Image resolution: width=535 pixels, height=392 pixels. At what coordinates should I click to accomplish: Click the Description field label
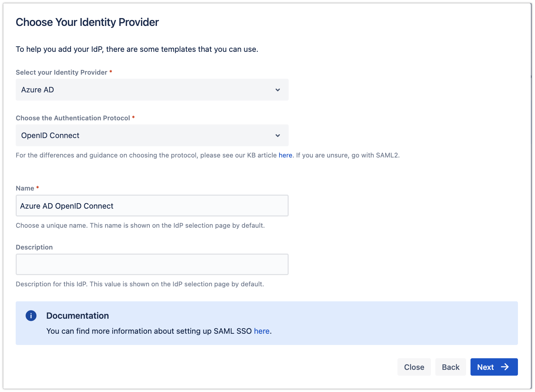[x=34, y=247]
